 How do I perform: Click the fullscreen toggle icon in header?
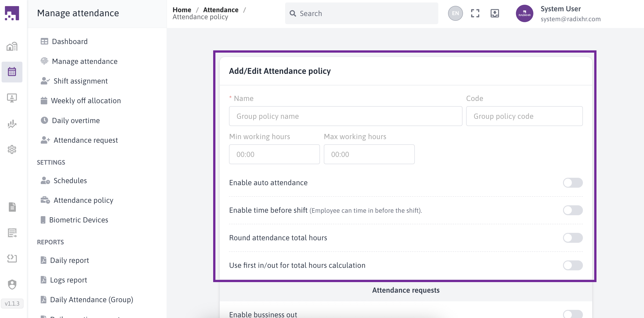(475, 13)
